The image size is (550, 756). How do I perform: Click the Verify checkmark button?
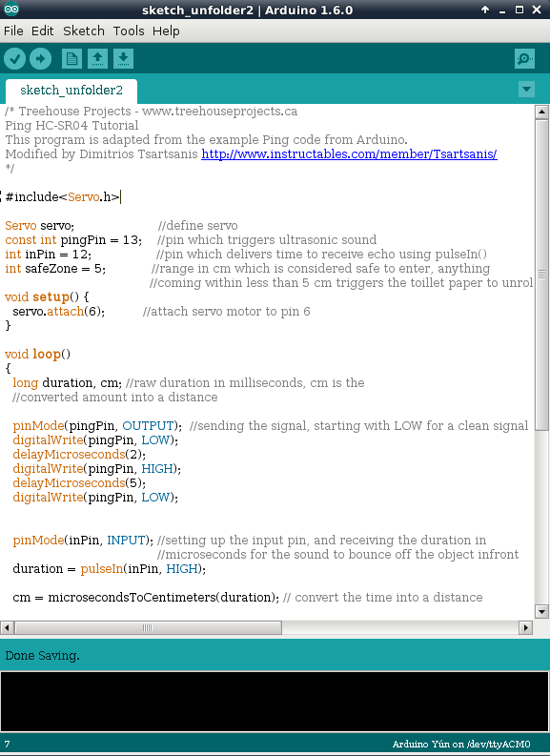(15, 59)
